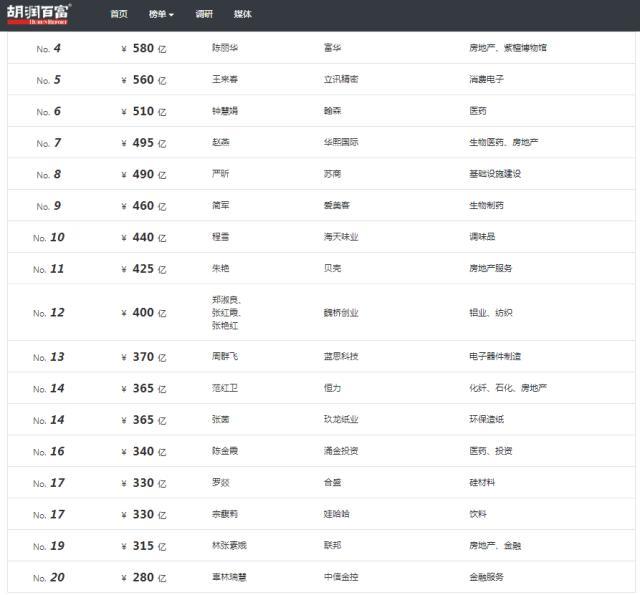The image size is (640, 595).
Task: Click company name 翰森 in row 6
Action: pyautogui.click(x=332, y=111)
